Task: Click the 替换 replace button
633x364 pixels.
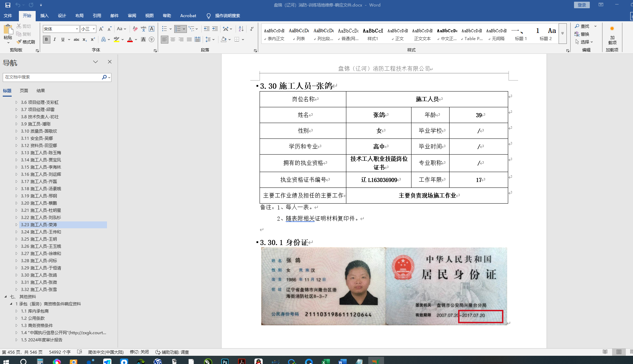Action: click(x=582, y=34)
